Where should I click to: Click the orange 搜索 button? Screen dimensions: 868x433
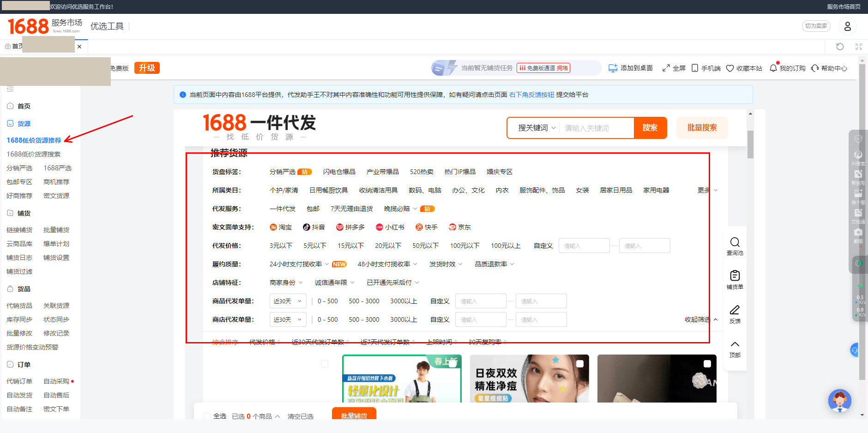650,128
